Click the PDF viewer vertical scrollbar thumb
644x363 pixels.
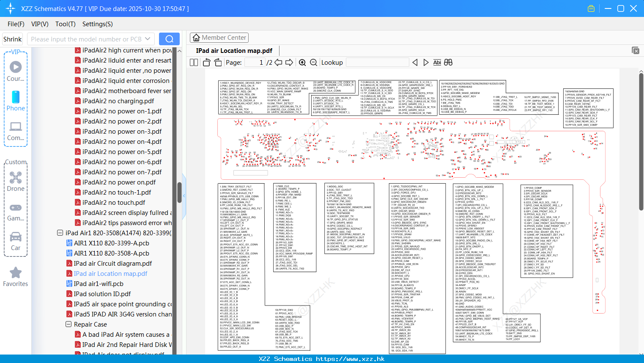[641, 142]
